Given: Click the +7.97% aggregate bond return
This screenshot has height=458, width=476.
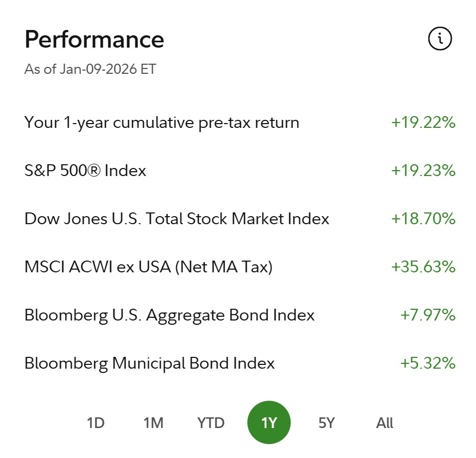Looking at the screenshot, I should (427, 315).
